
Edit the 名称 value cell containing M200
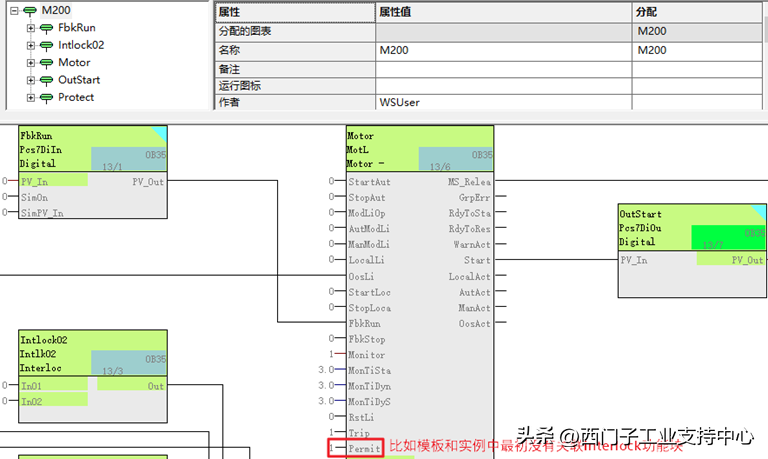click(x=503, y=50)
